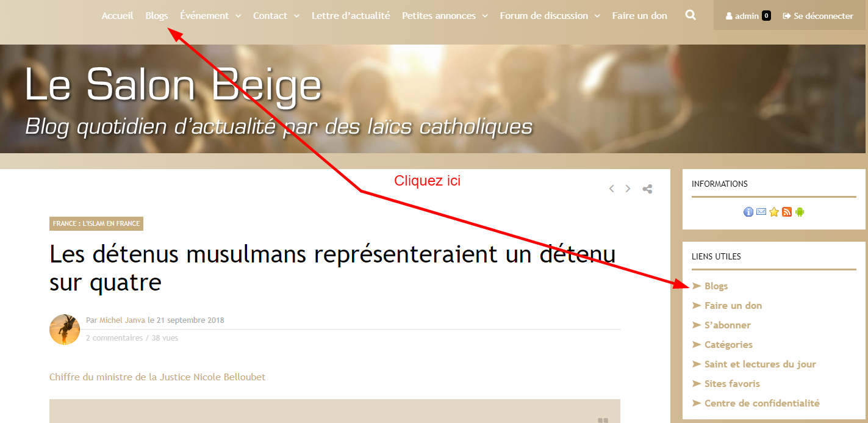Open the orange RSS feed icon

(787, 212)
